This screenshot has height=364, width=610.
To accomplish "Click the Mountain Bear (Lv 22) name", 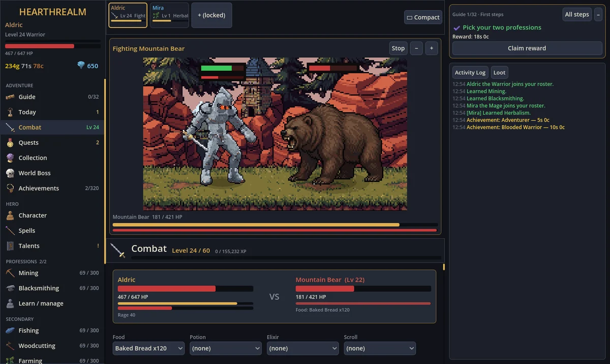I will (330, 280).
